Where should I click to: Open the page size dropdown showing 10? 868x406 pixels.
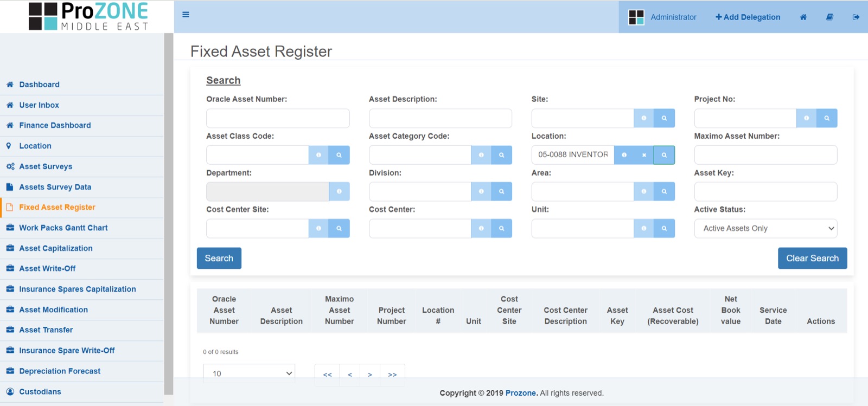point(249,373)
